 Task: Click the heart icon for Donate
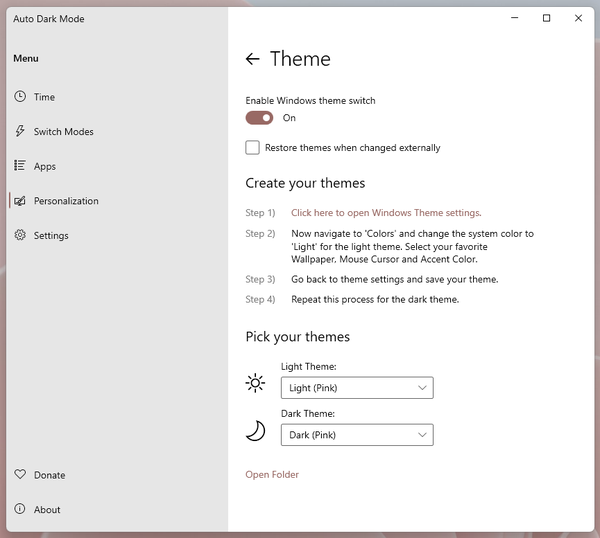tap(20, 475)
